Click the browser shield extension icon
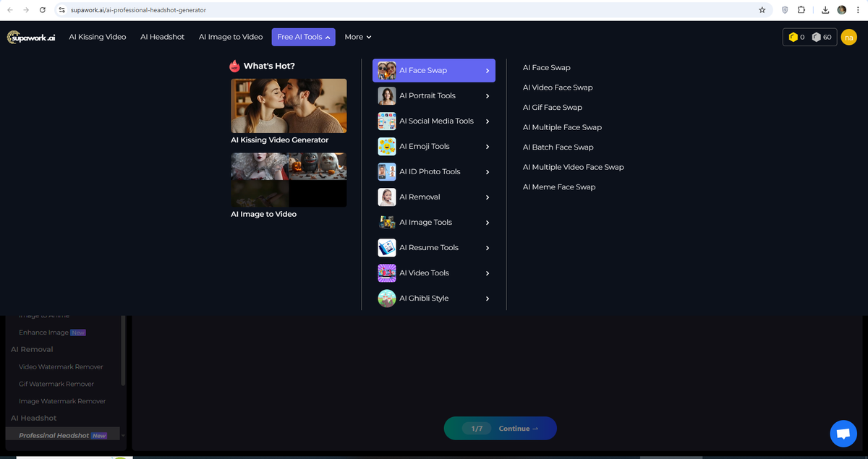Image resolution: width=868 pixels, height=459 pixels. (785, 10)
